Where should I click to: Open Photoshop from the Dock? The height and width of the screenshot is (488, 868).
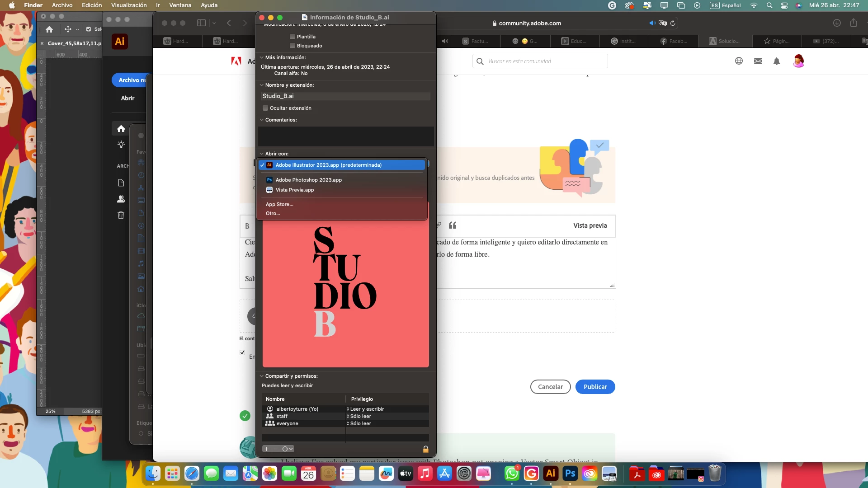(x=570, y=473)
